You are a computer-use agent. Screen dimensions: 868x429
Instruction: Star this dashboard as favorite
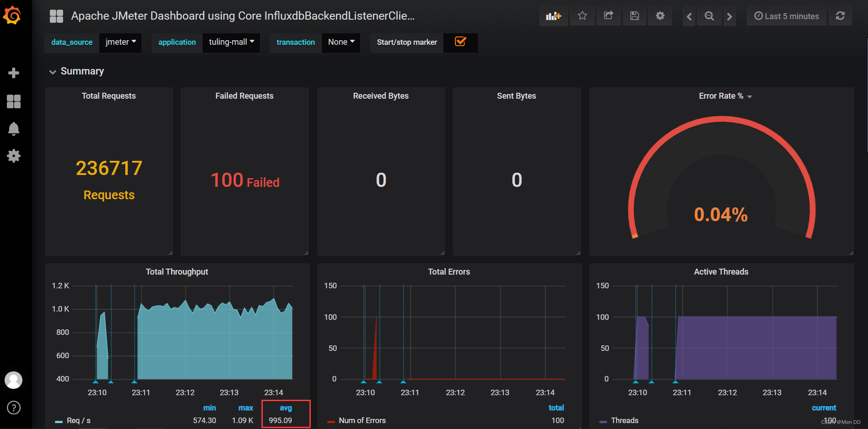tap(582, 16)
